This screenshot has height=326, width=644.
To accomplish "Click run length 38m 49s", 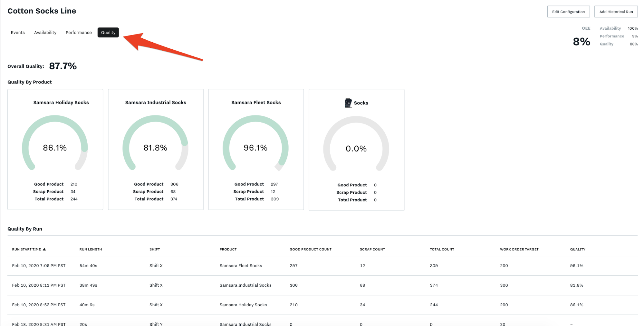I will coord(88,285).
